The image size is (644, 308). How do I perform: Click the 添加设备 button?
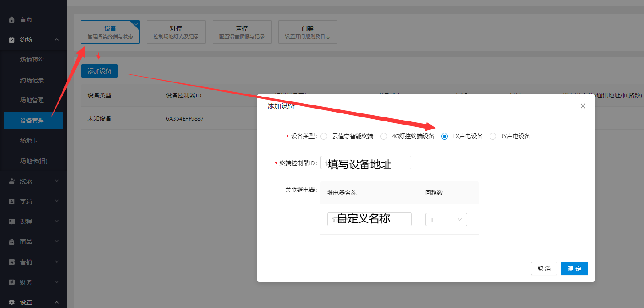[x=99, y=70]
